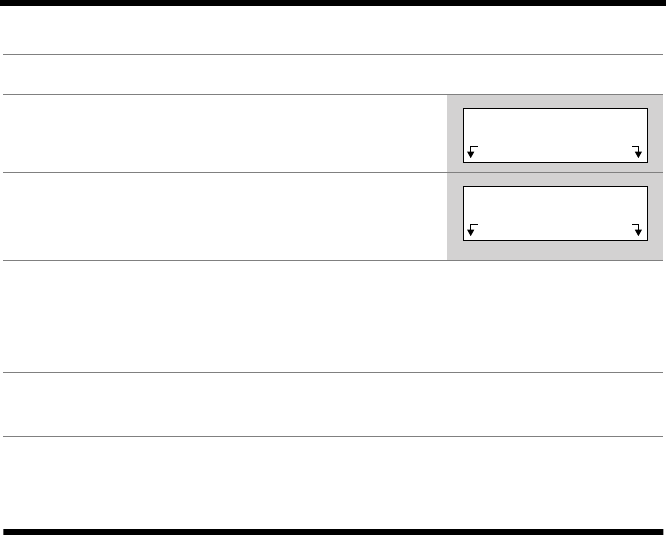Image resolution: width=666 pixels, height=535 pixels.
Task: Click the thin divider line under the lower gray panel
Action: pyautogui.click(x=333, y=261)
